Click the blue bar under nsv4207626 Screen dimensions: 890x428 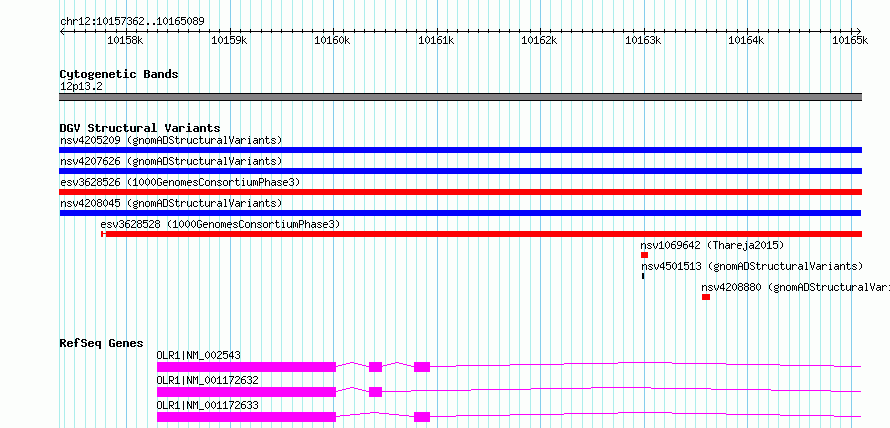coord(460,171)
